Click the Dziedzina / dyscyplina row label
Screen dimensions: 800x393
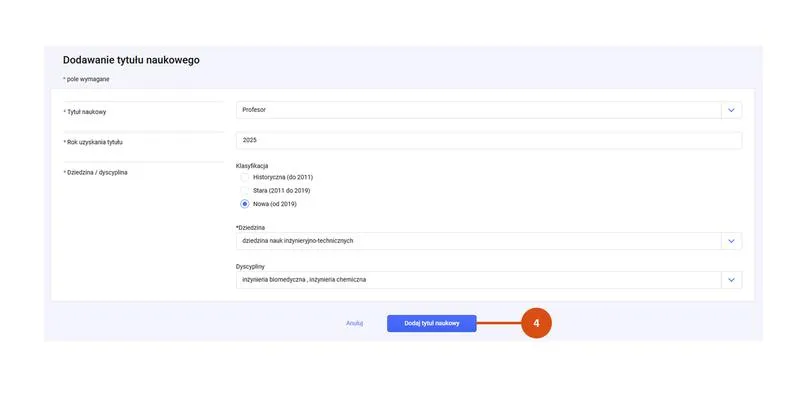coord(97,173)
